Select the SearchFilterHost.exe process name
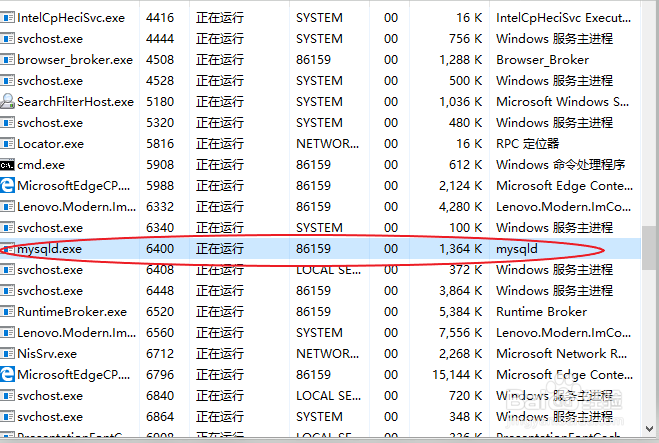The height and width of the screenshot is (443, 659). (x=76, y=102)
